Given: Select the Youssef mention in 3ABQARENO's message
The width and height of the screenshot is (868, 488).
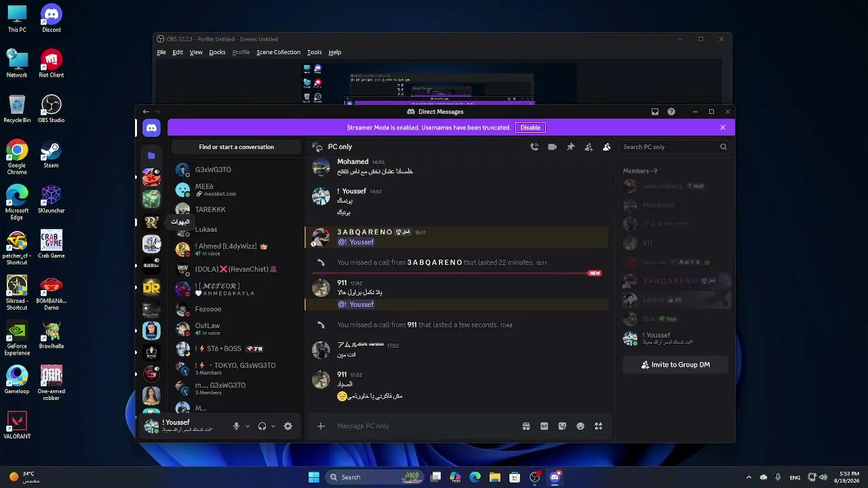Looking at the screenshot, I should pyautogui.click(x=356, y=242).
